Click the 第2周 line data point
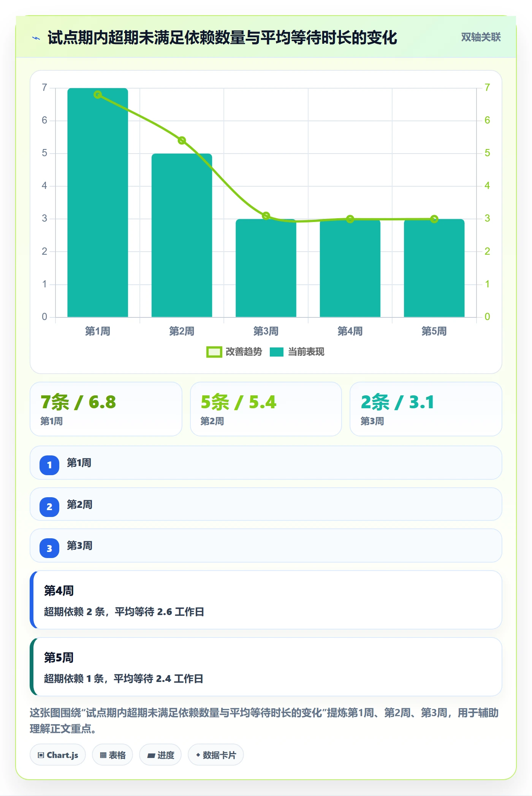The width and height of the screenshot is (532, 796). point(182,141)
